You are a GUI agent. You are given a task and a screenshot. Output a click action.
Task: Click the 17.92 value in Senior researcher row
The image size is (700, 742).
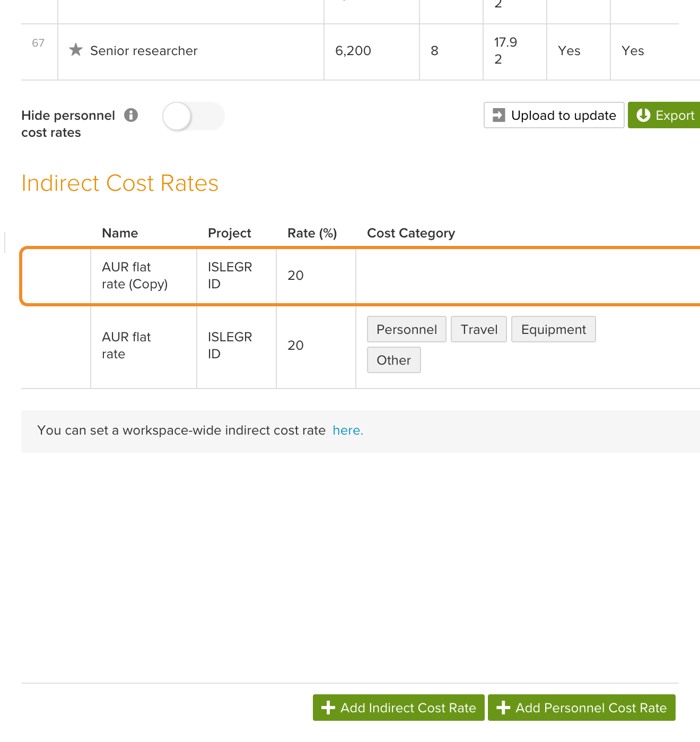505,50
